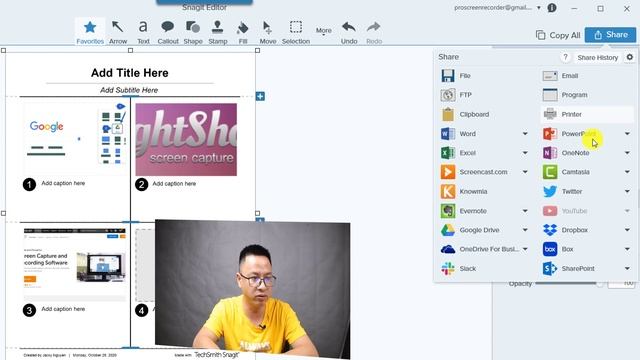
Task: Share to OneDrive For Business
Action: (479, 249)
